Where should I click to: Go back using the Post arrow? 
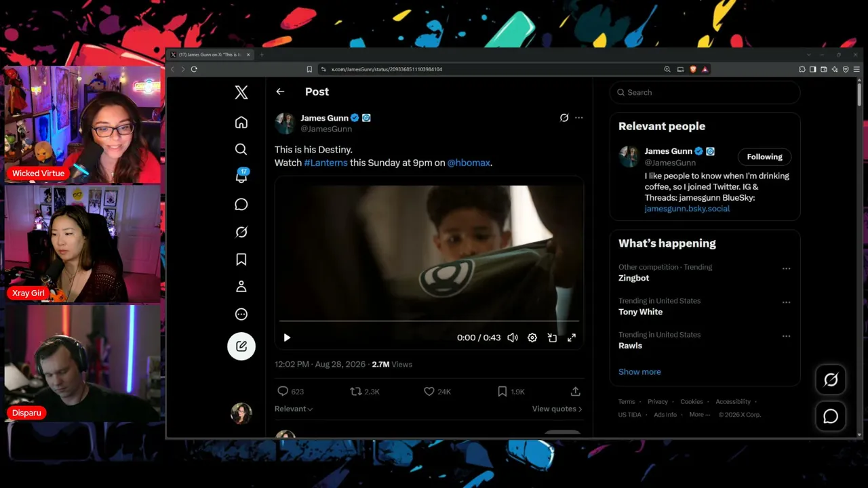(x=280, y=91)
